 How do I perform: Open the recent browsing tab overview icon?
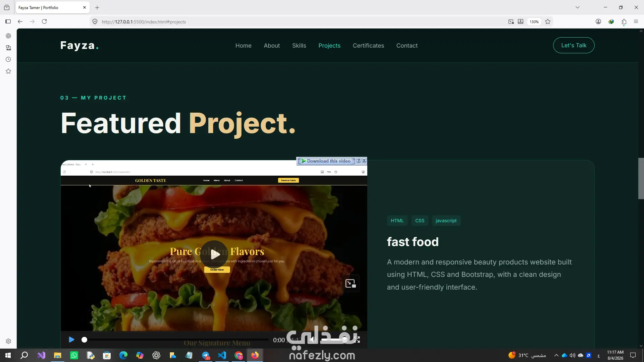tap(7, 7)
